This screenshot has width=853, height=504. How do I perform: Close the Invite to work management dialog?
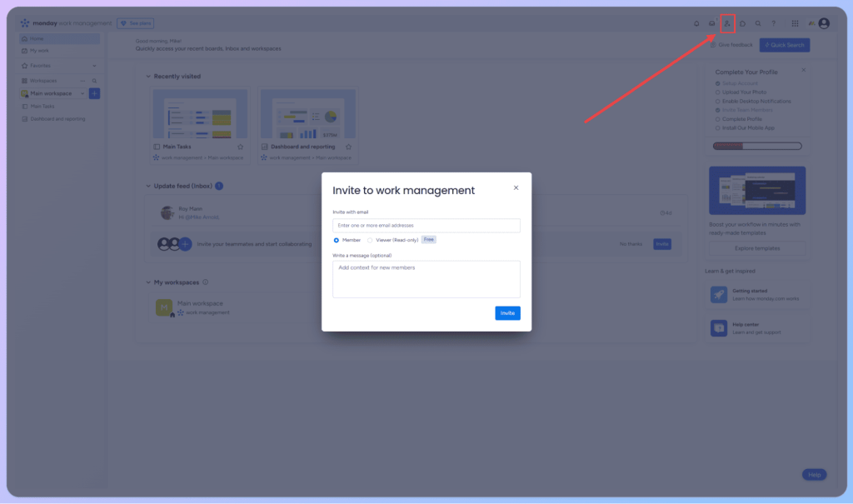pyautogui.click(x=516, y=187)
